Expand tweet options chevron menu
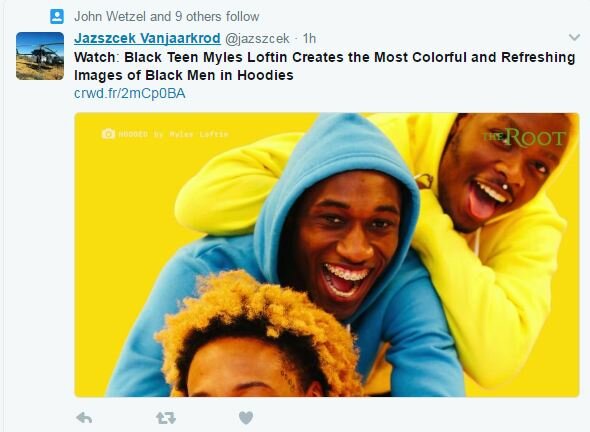This screenshot has width=590, height=432. [574, 37]
